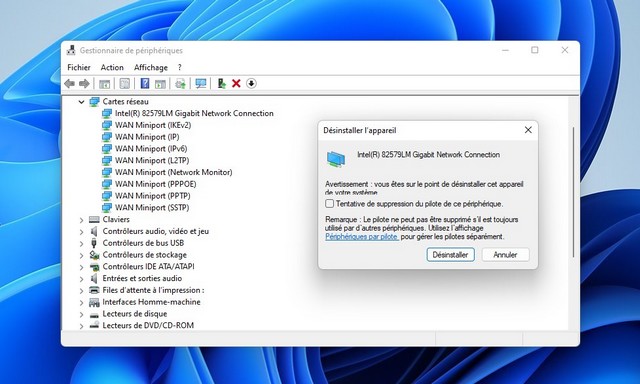Click the Interfaces Homme-machine icon
The image size is (640, 384).
tap(94, 302)
